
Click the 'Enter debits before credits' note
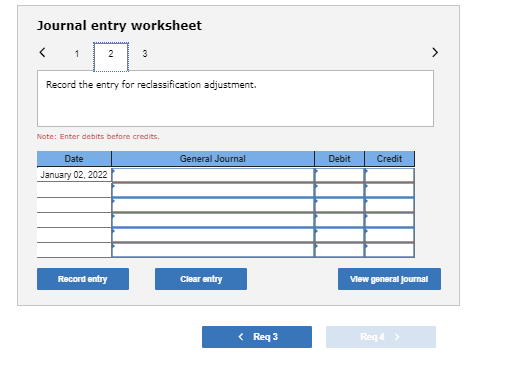click(98, 137)
